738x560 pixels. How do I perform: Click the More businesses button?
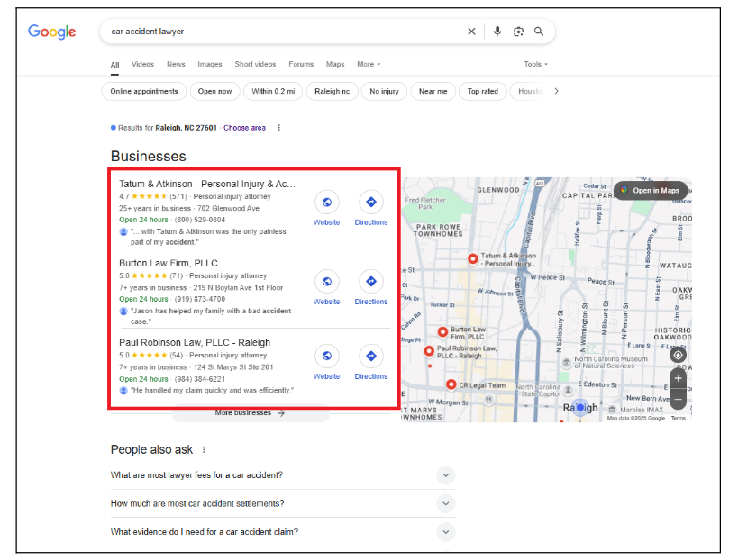[250, 413]
